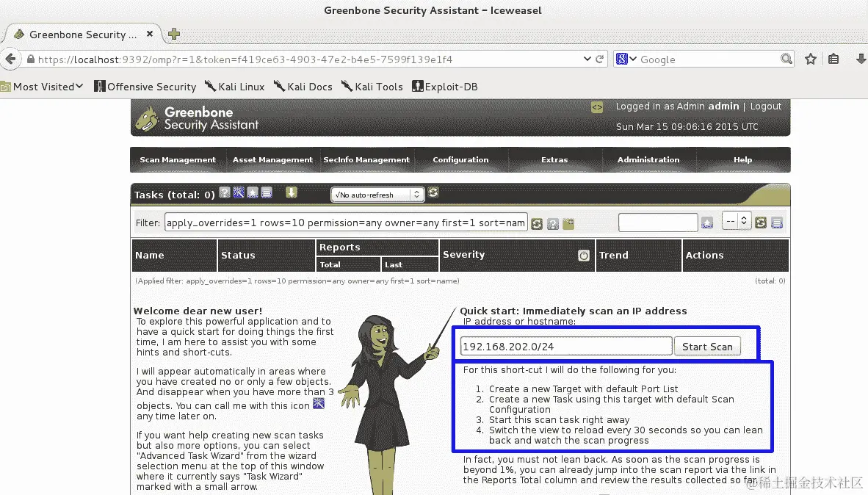This screenshot has width=868, height=495.
Task: Open Kali Docs bookmark
Action: pyautogui.click(x=303, y=87)
